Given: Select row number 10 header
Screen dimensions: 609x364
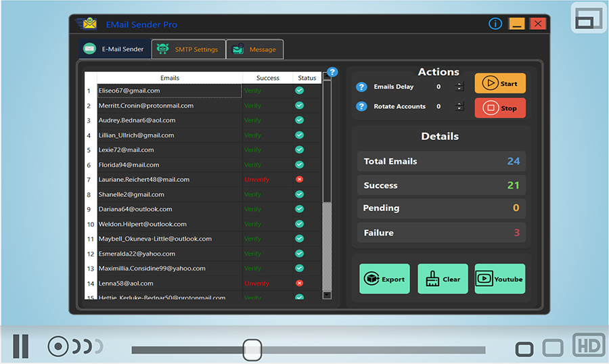Looking at the screenshot, I should (x=91, y=224).
